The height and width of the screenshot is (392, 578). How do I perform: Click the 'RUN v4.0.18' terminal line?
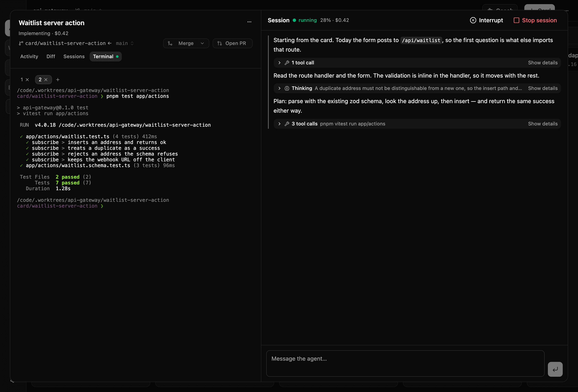115,125
